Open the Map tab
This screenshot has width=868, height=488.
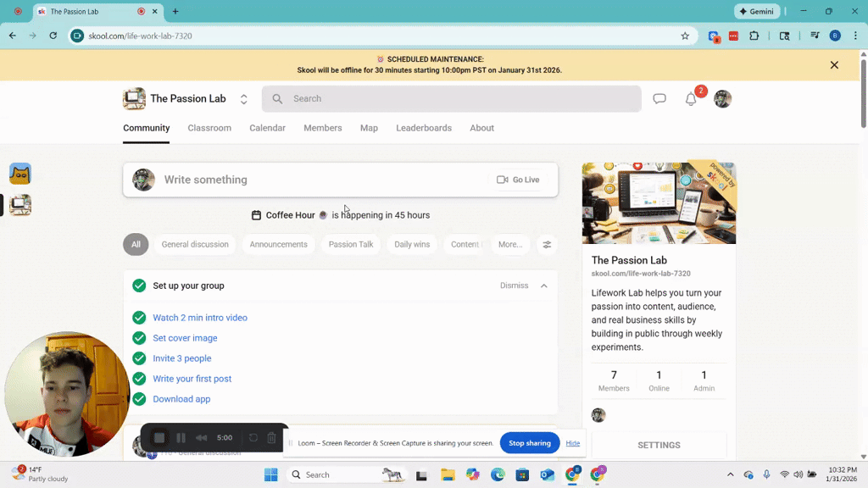370,128
